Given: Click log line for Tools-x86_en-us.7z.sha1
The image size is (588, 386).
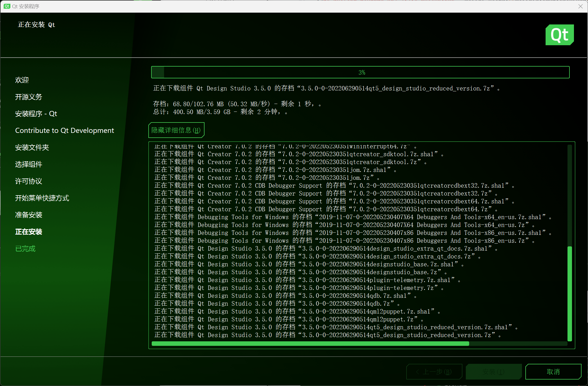Looking at the screenshot, I should click(x=353, y=233).
